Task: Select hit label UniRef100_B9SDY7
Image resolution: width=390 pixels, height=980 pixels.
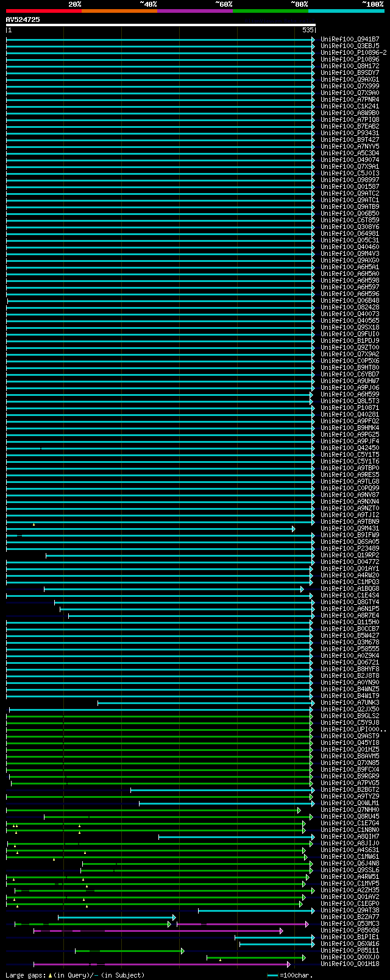Action: pos(350,72)
